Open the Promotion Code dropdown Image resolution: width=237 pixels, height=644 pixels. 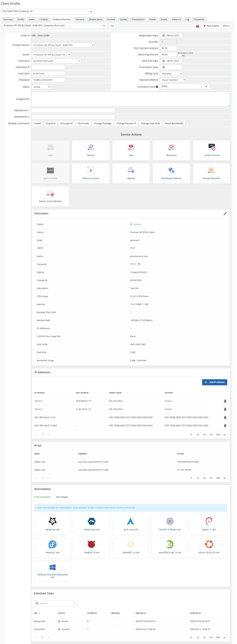tap(185, 86)
